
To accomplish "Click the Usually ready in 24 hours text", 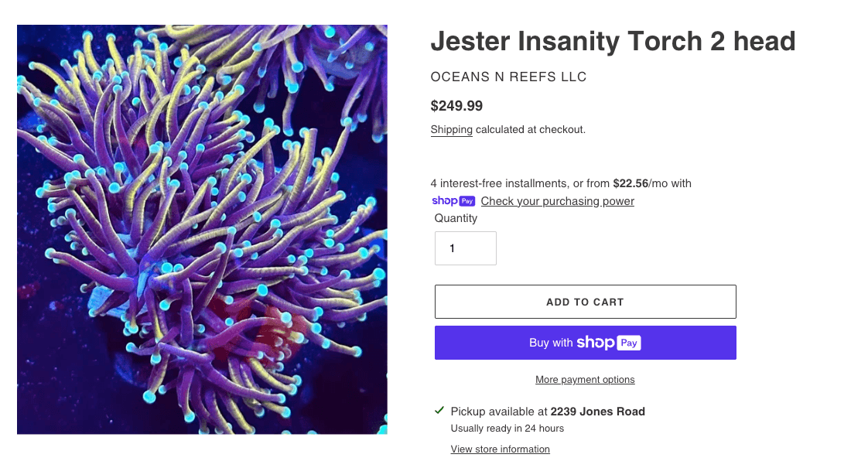I will pos(507,428).
